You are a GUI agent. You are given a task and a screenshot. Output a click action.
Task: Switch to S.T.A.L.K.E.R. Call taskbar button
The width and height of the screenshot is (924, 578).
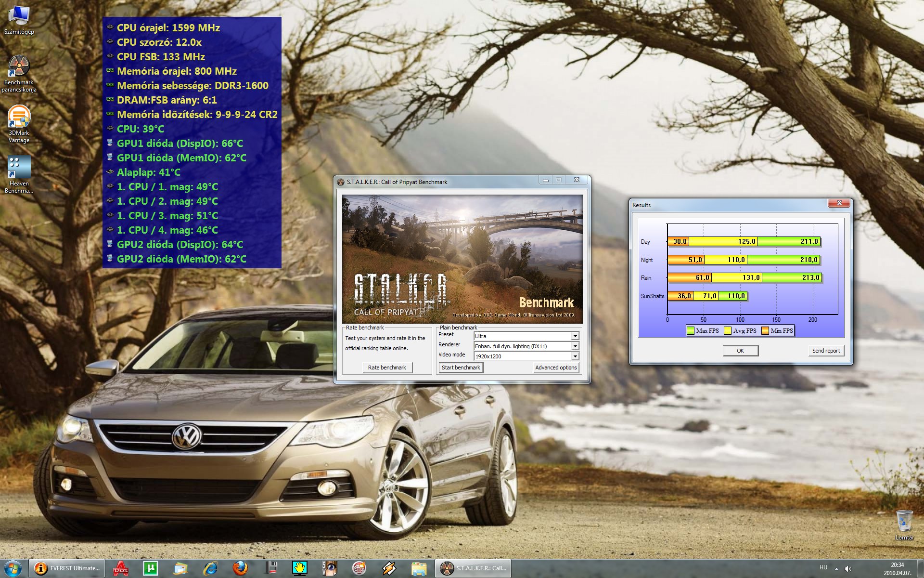[474, 568]
